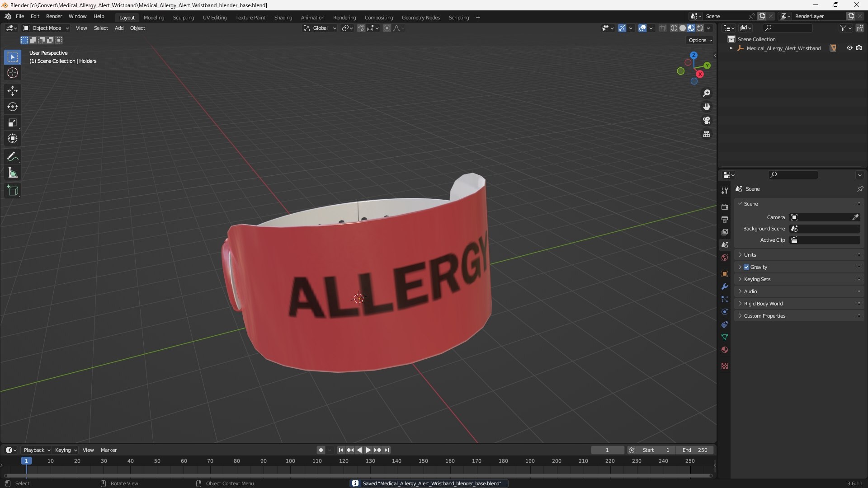Viewport: 868px width, 488px height.
Task: Select the Annotate tool
Action: (x=13, y=157)
